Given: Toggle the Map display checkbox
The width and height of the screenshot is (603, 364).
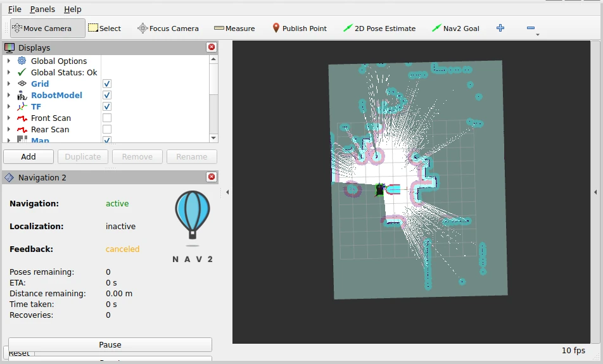Looking at the screenshot, I should [107, 140].
